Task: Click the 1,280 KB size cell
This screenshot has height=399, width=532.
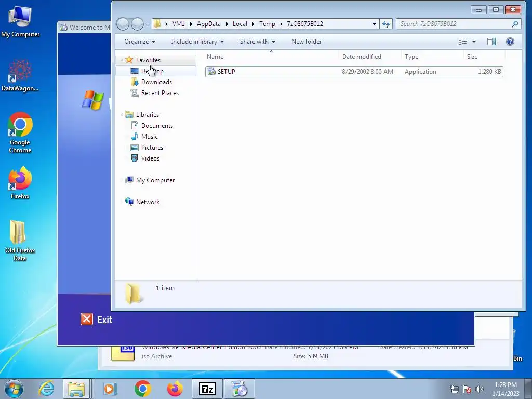Action: click(489, 72)
